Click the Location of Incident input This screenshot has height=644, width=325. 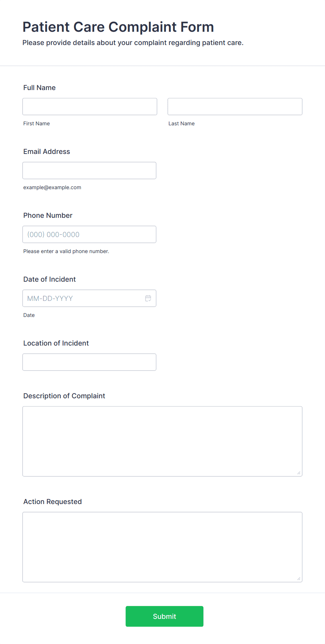(89, 362)
